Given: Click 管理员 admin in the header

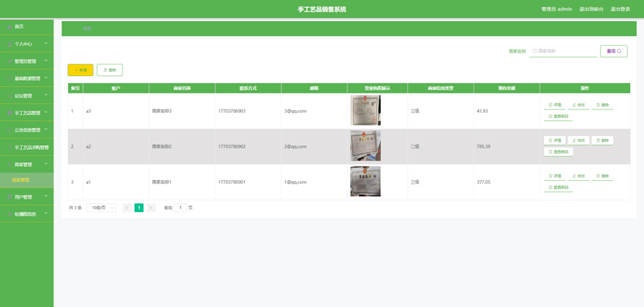Looking at the screenshot, I should coord(556,9).
